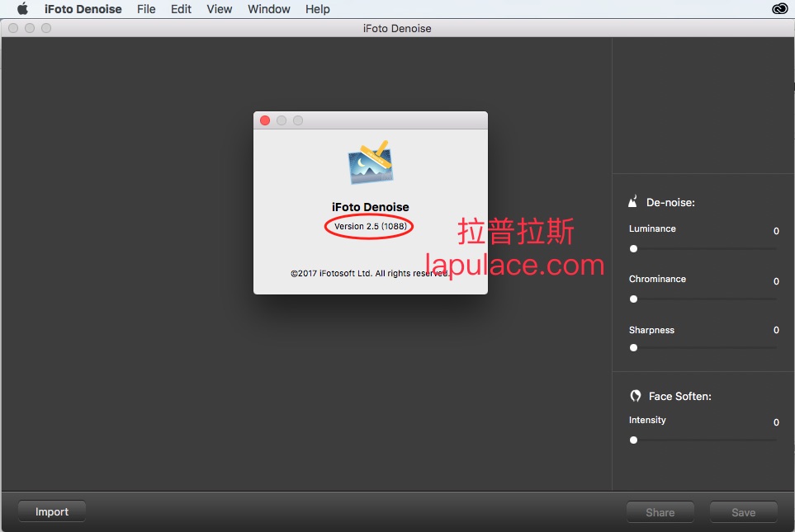
Task: Click the Intensity label
Action: pyautogui.click(x=647, y=420)
